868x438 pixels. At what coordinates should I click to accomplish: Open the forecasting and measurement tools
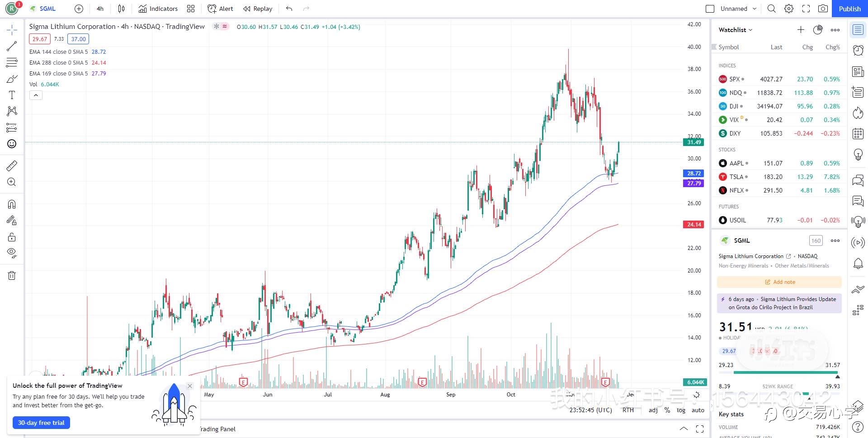click(x=12, y=127)
